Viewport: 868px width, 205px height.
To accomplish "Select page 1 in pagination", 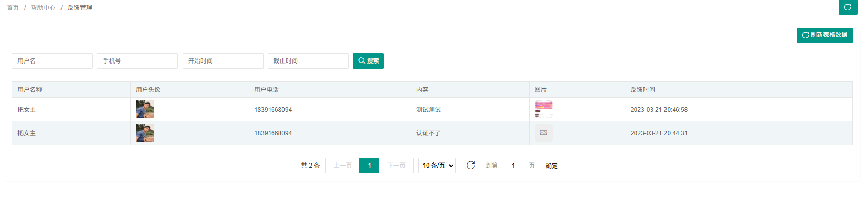I will coord(369,166).
